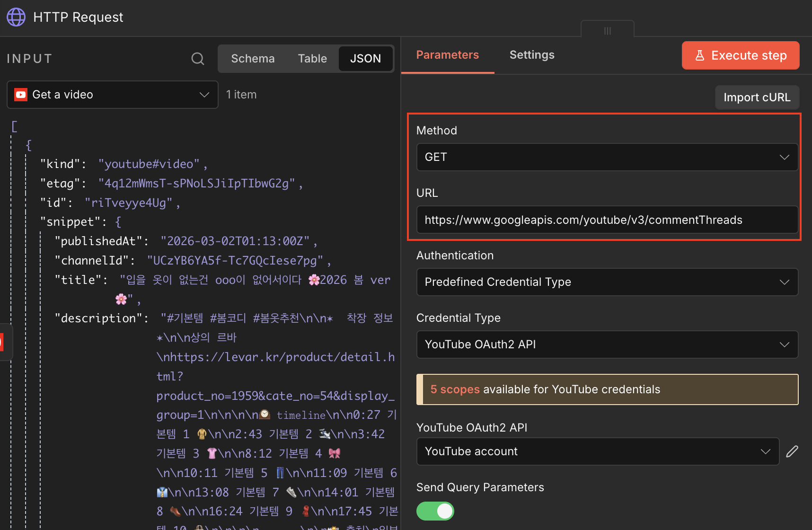Open the Parameters tab

coord(448,55)
